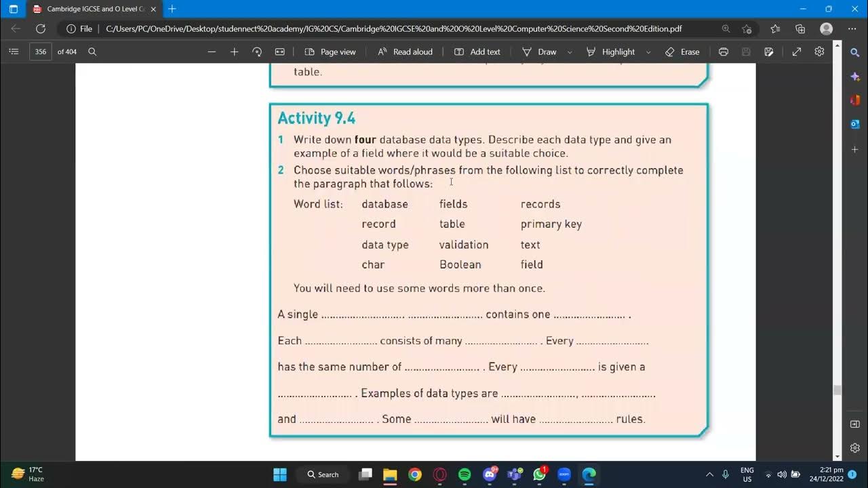Select the Add text tool
Image resolution: width=868 pixels, height=488 pixels.
[477, 52]
